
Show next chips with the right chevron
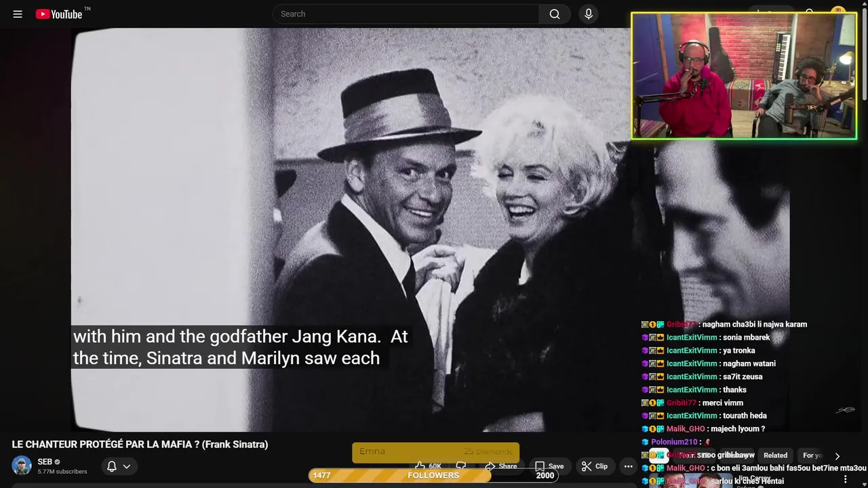(837, 456)
